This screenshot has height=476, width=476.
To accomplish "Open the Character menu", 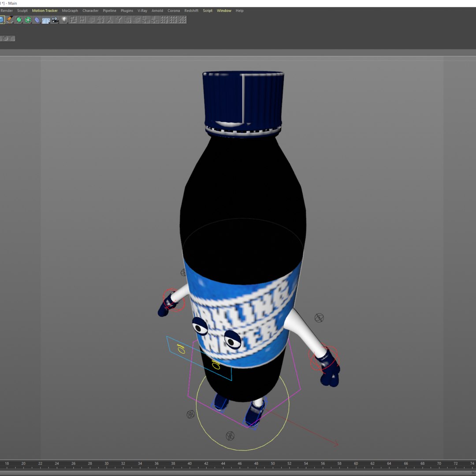I will click(90, 11).
